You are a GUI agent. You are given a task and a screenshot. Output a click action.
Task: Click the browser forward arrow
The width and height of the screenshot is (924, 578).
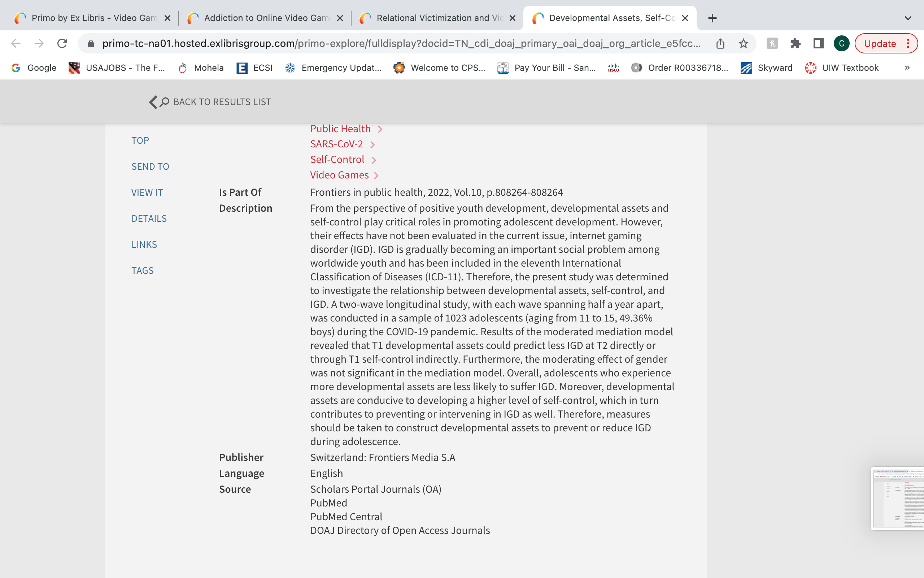click(x=39, y=44)
